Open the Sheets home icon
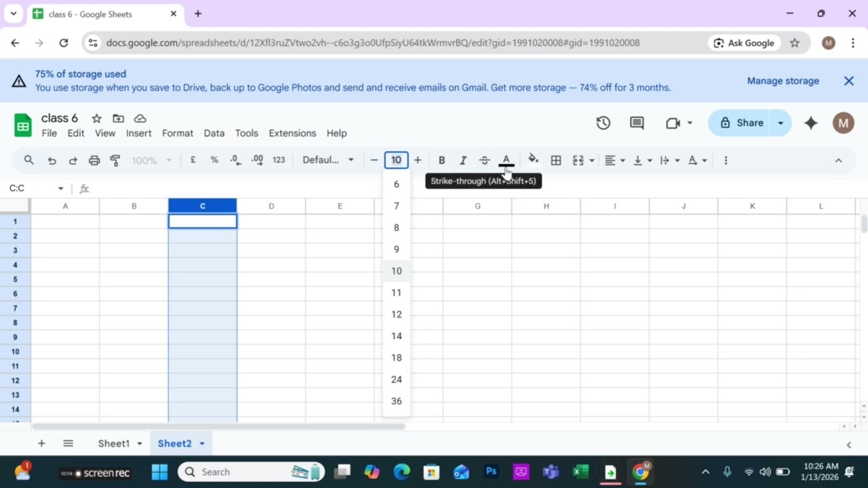This screenshot has height=488, width=868. click(23, 125)
